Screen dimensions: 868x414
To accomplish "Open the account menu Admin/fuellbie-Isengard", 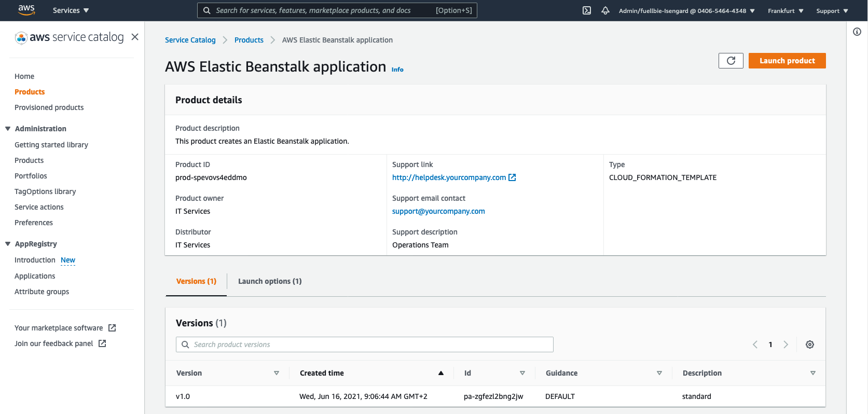I will click(686, 11).
